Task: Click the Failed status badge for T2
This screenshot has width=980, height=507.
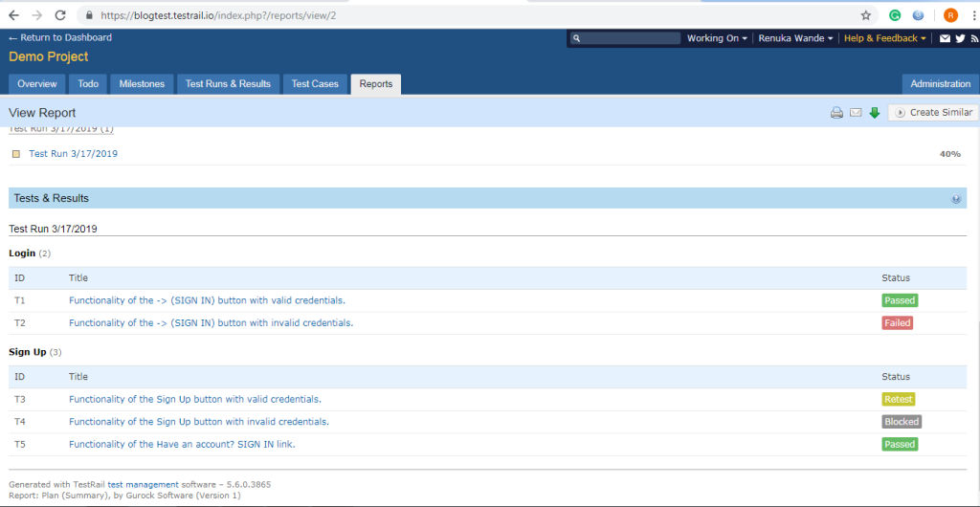Action: tap(897, 323)
